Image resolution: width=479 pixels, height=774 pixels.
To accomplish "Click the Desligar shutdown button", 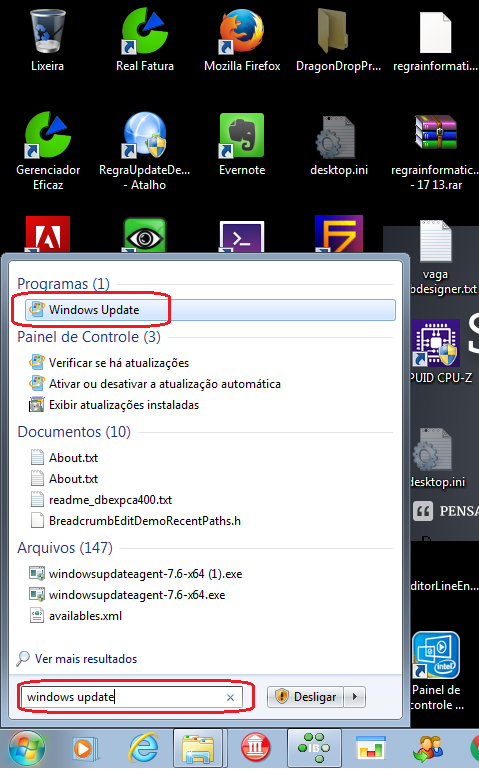I will click(306, 697).
